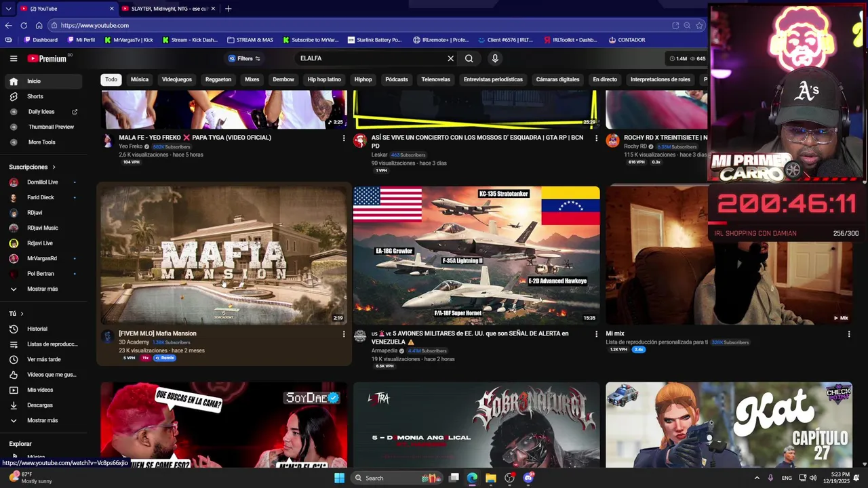Clear the ELALFA search text

point(450,58)
